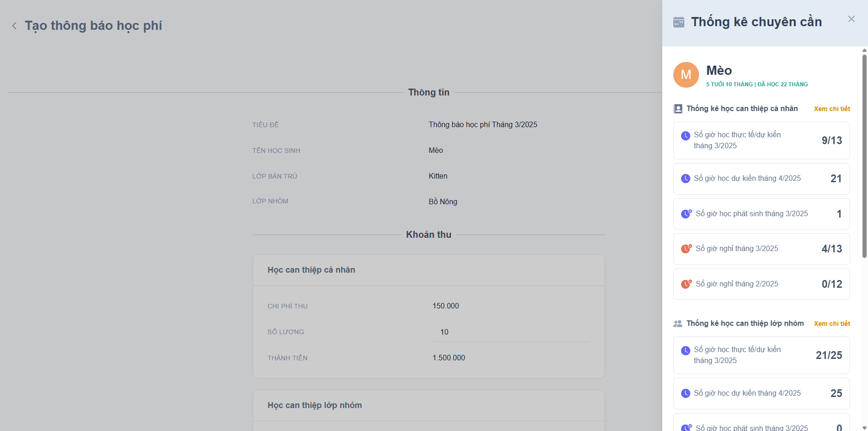868x431 pixels.
Task: Click red clock icon for absences 3/2025
Action: click(686, 249)
